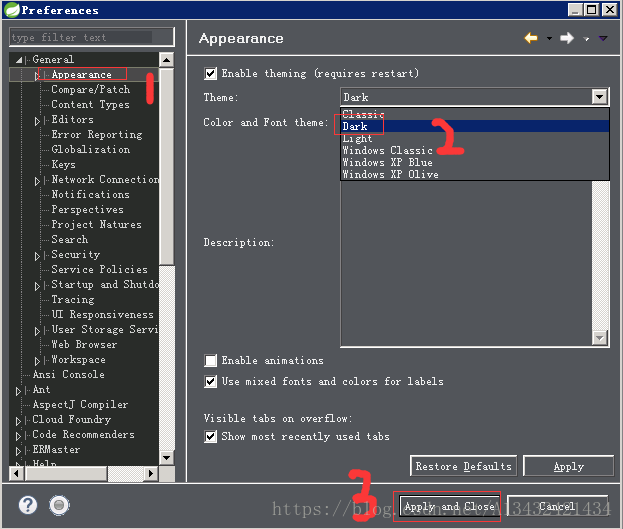Open the help question mark icon
This screenshot has height=529, width=623.
tap(28, 506)
